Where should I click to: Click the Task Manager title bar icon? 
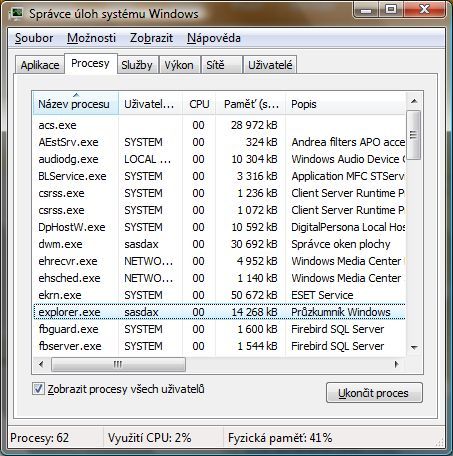(16, 14)
